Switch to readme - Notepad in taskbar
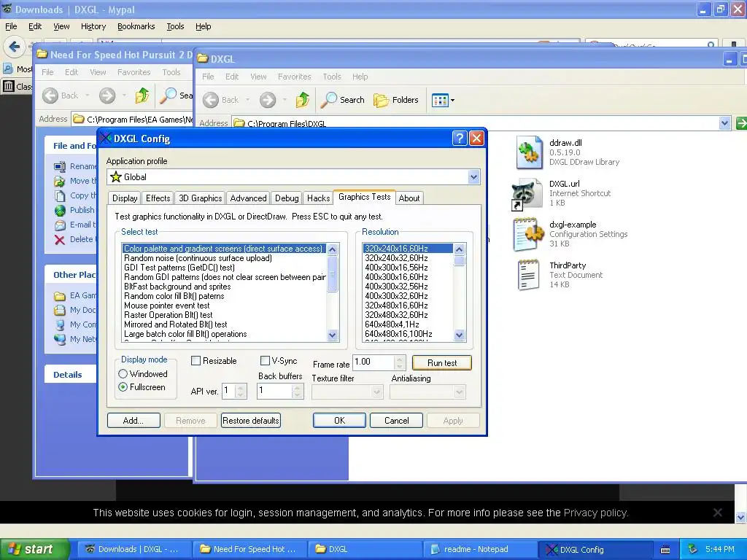747x560 pixels. (480, 549)
